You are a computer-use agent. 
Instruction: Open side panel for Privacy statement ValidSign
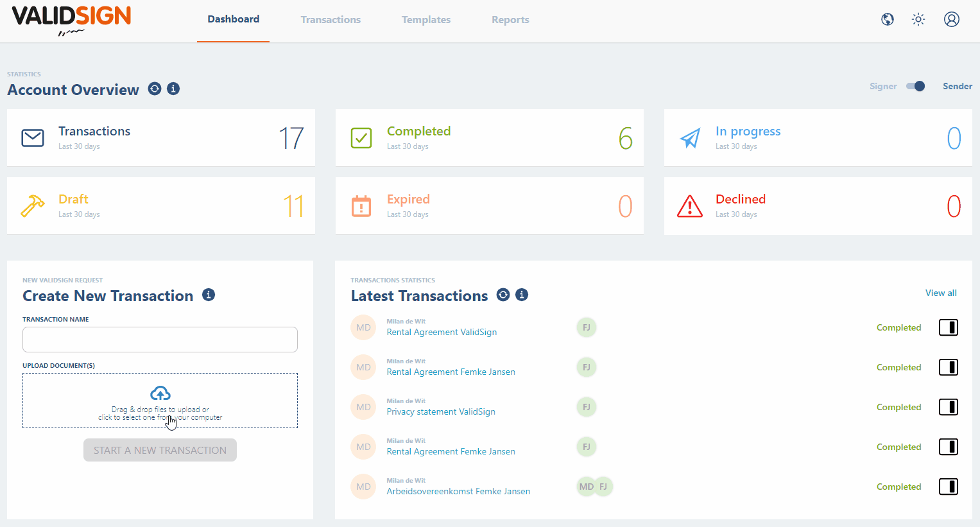(x=949, y=407)
